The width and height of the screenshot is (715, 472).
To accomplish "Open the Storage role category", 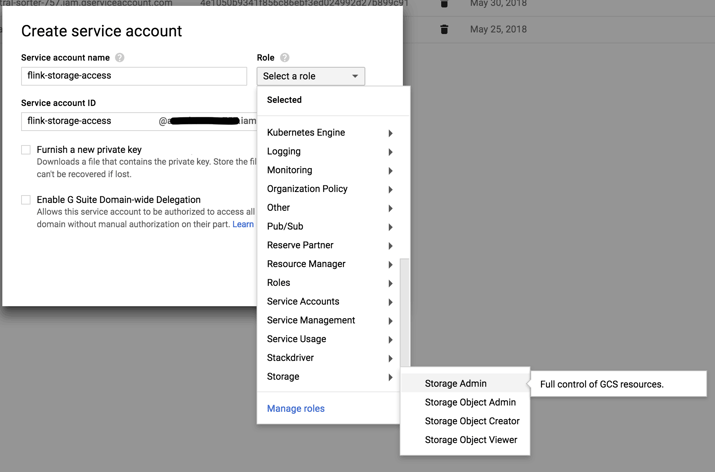I will coord(328,377).
